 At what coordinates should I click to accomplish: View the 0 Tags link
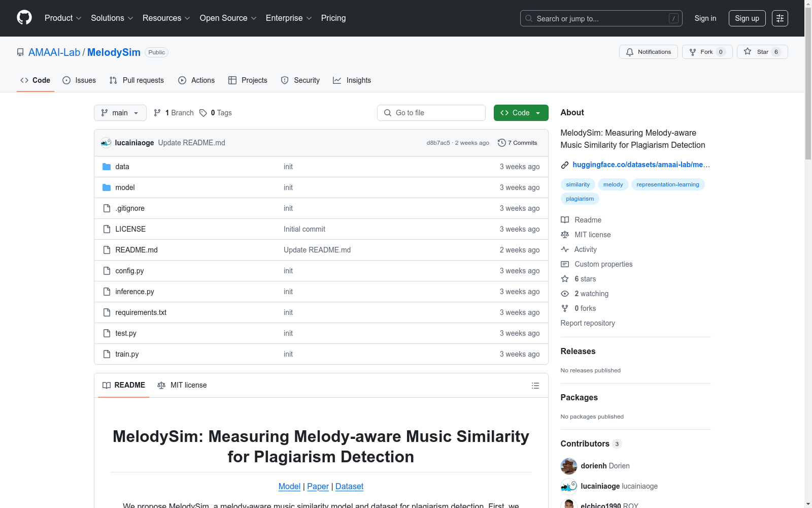coord(216,113)
